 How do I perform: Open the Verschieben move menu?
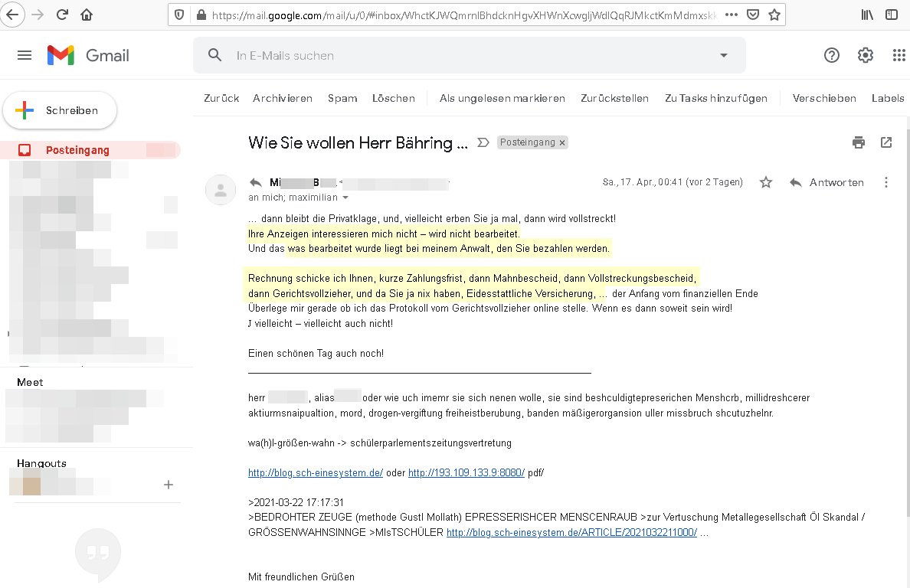tap(824, 98)
